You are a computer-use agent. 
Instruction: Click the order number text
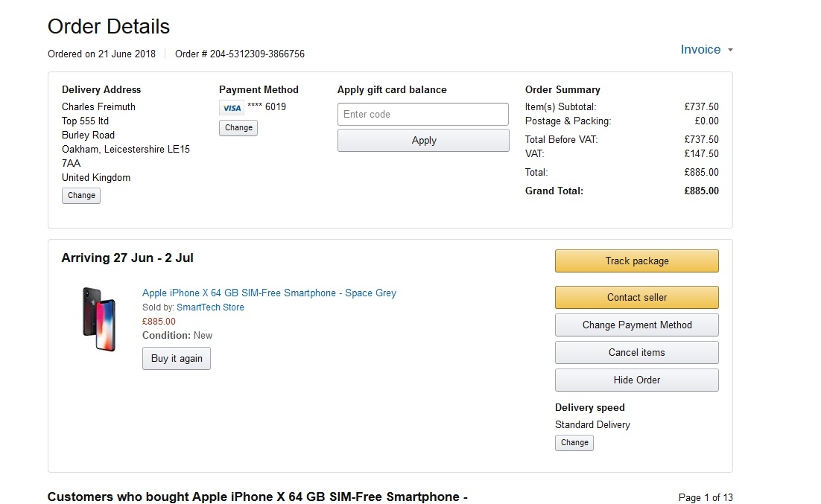coord(240,54)
